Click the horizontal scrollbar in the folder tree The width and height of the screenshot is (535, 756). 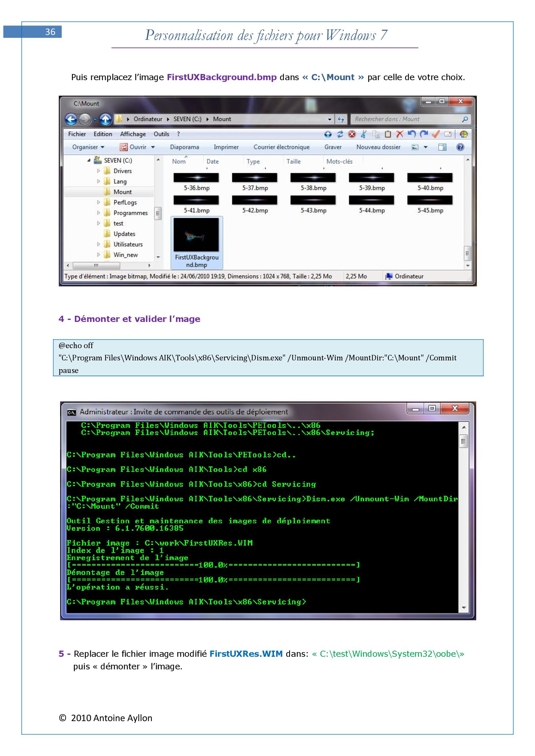[96, 265]
